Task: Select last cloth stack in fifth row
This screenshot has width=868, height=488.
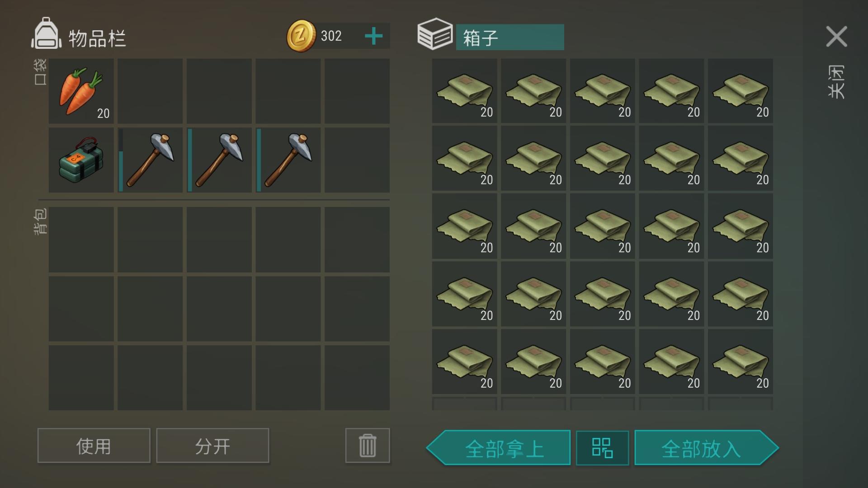Action: pyautogui.click(x=741, y=361)
